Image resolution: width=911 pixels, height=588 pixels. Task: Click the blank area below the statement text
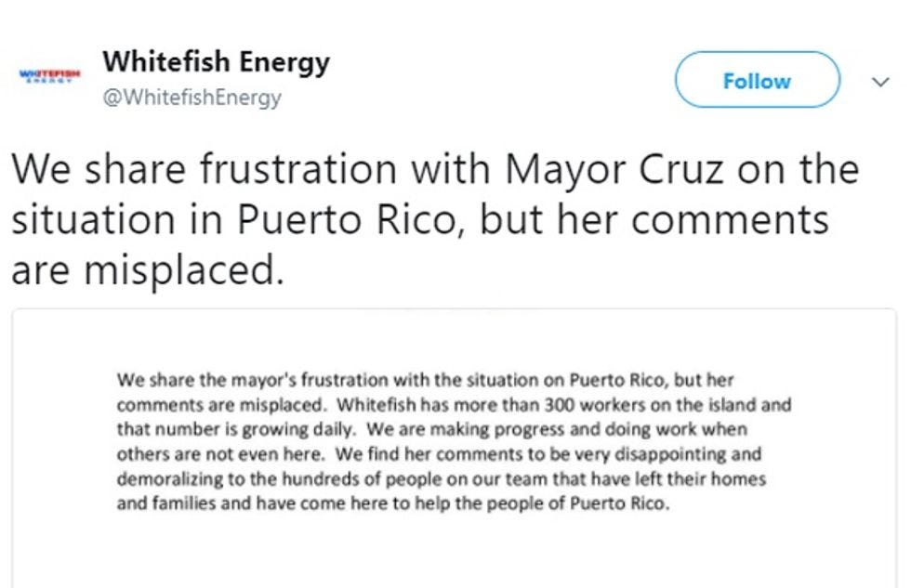[x=454, y=553]
